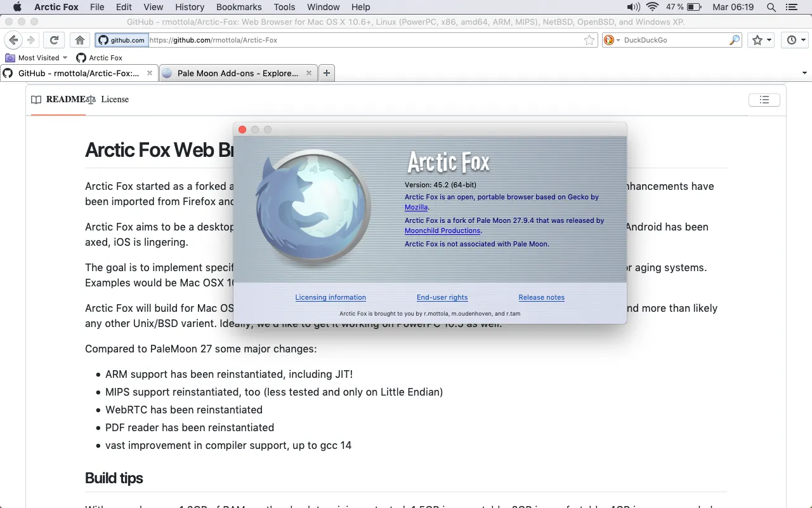The width and height of the screenshot is (812, 508).
Task: Reload the current page
Action: (x=54, y=39)
